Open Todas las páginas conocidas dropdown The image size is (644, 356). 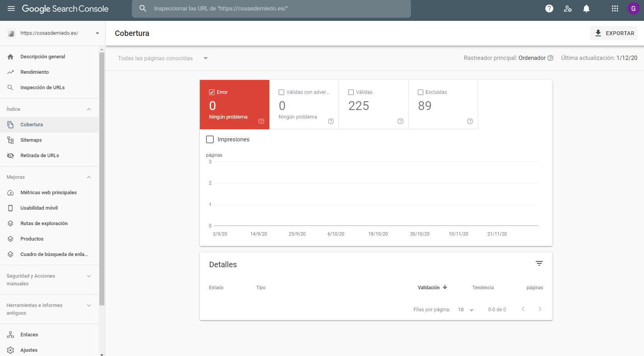coord(163,58)
